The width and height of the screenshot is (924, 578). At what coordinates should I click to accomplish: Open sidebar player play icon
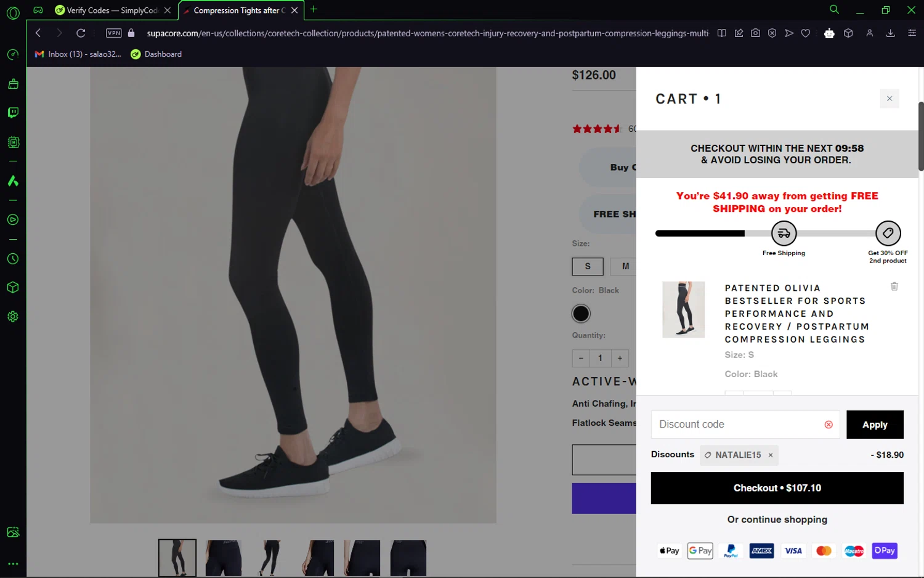[13, 220]
